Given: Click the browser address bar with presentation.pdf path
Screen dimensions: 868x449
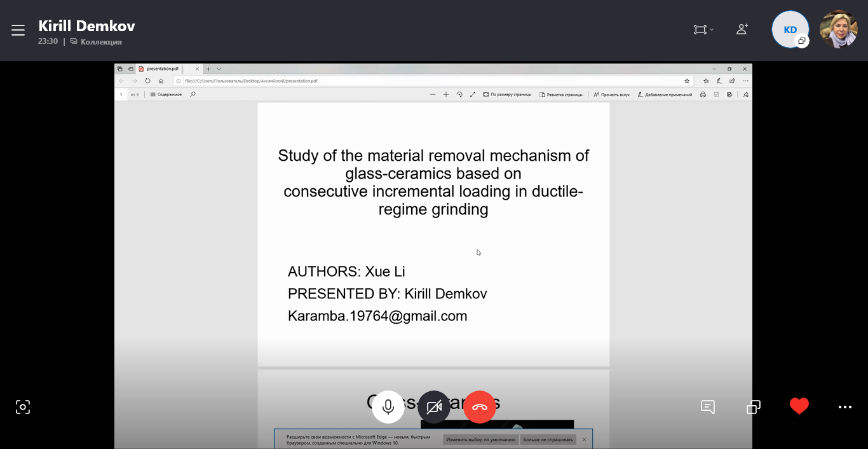Looking at the screenshot, I should [432, 81].
